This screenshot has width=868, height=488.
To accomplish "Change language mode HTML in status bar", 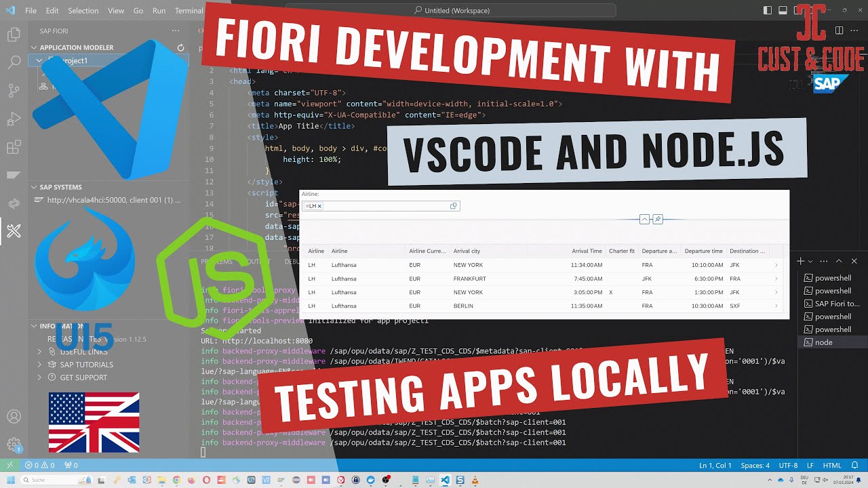I will coord(832,466).
